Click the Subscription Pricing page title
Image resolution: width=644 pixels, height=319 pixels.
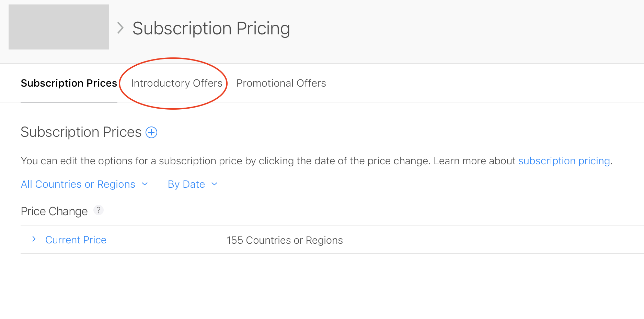tap(211, 28)
